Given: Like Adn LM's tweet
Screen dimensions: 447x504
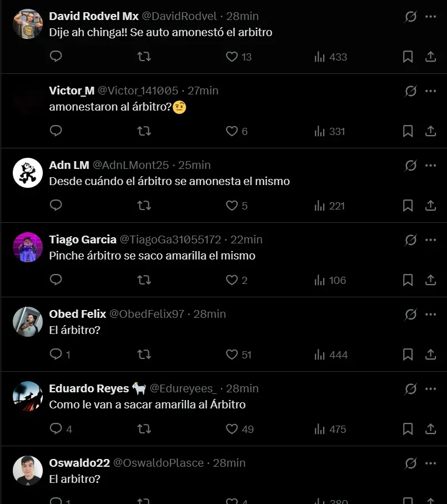Looking at the screenshot, I should point(232,206).
